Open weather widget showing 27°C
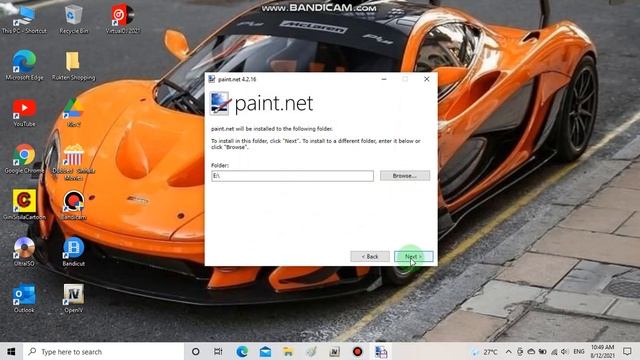The height and width of the screenshot is (360, 640). point(484,351)
